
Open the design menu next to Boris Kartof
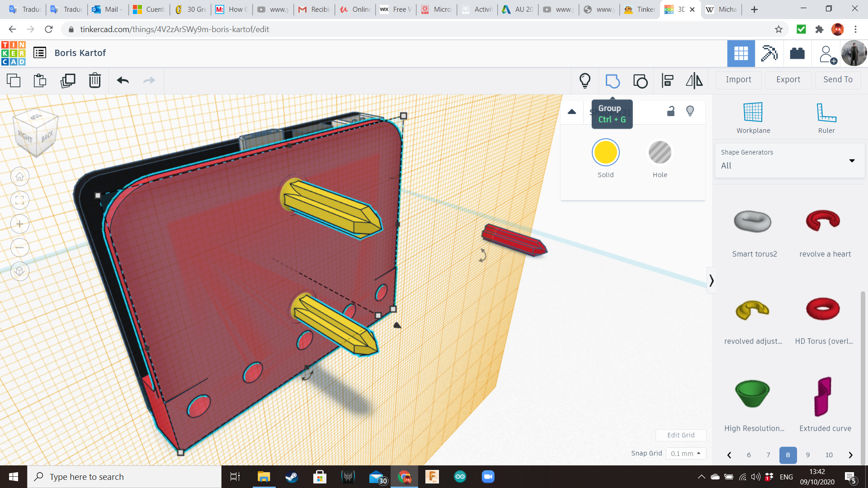point(40,52)
